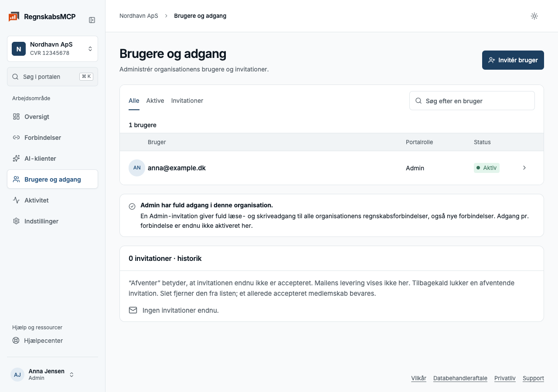Open the Privatliv footer link
The height and width of the screenshot is (392, 558).
click(505, 378)
